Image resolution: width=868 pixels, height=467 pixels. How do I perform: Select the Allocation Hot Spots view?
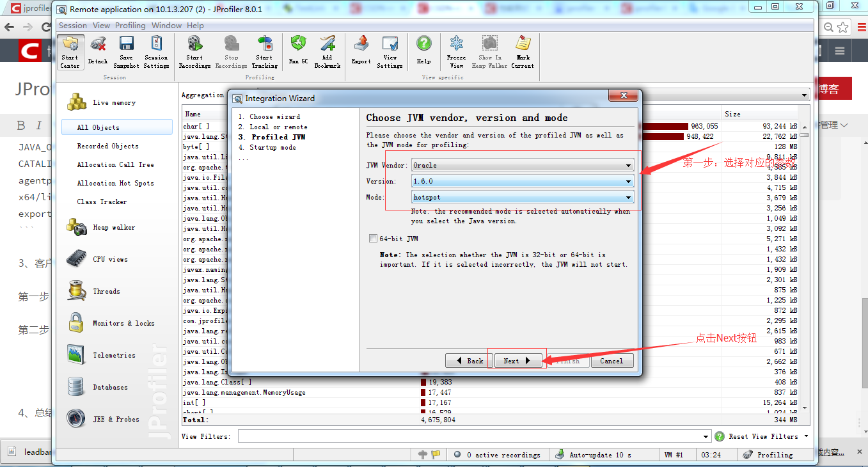click(115, 183)
